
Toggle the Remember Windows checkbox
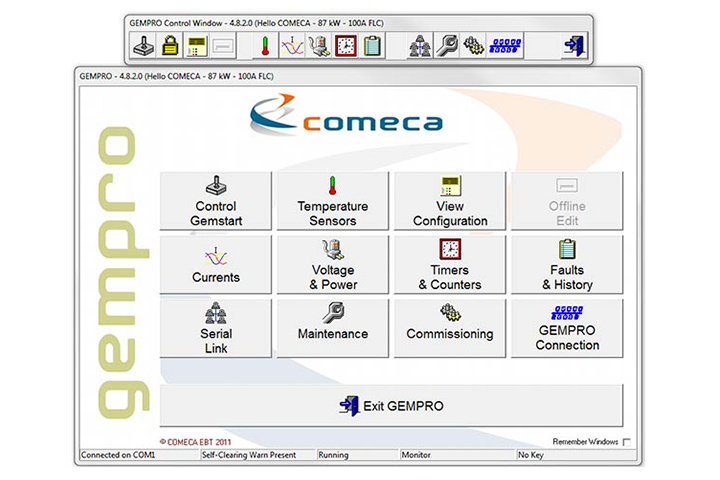627,442
